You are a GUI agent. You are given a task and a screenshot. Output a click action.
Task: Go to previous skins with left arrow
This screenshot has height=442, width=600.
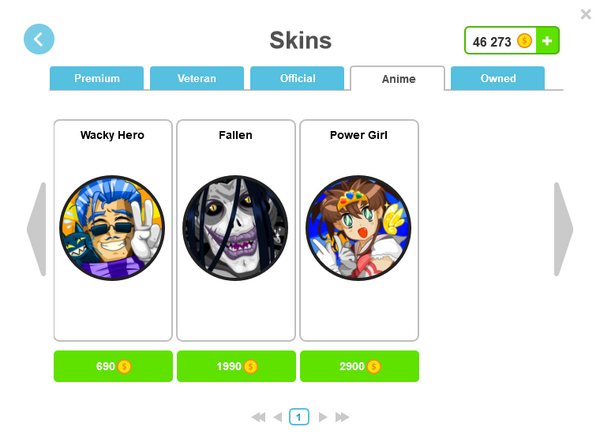coord(37,229)
